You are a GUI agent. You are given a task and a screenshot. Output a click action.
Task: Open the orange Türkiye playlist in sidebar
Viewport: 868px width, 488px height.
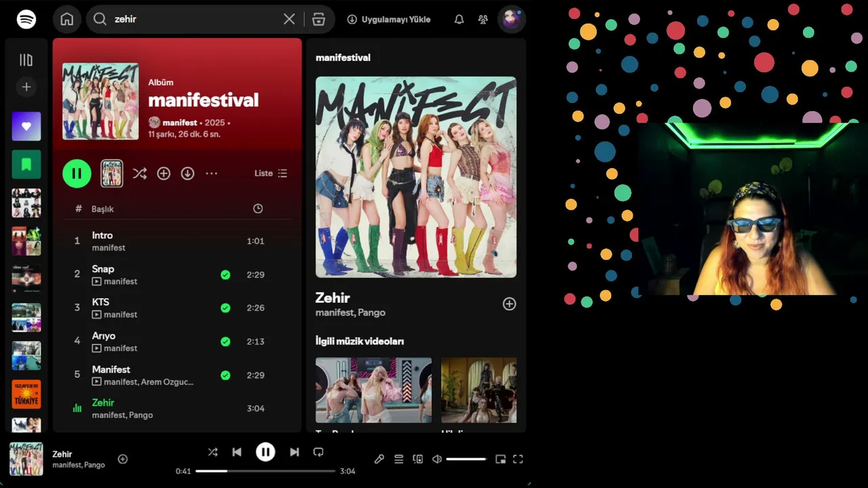point(26,394)
